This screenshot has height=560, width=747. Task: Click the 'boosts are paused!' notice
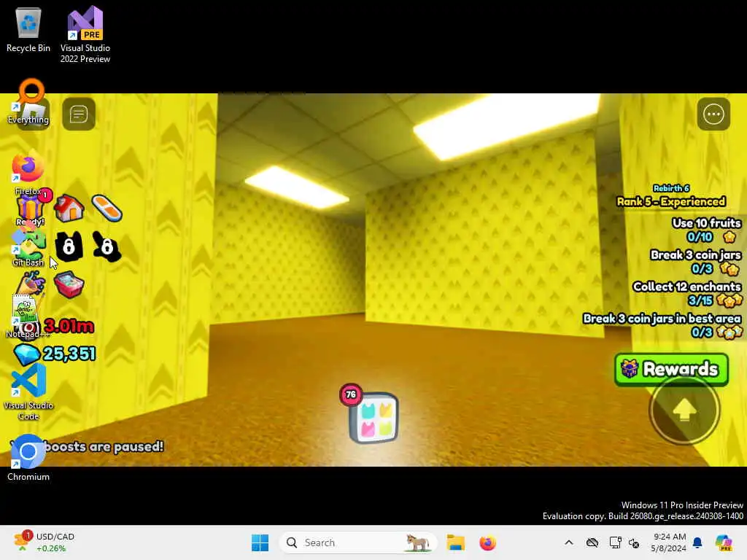point(104,447)
